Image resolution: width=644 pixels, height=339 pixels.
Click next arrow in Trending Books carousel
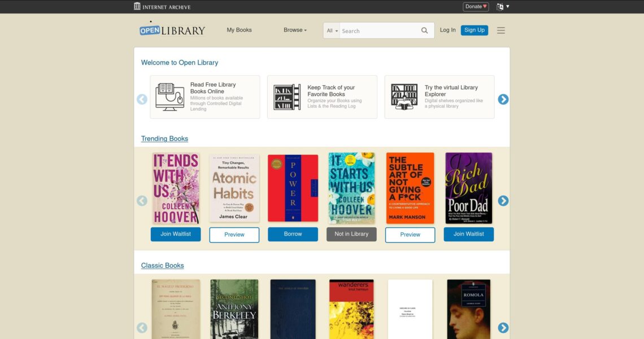click(x=503, y=201)
